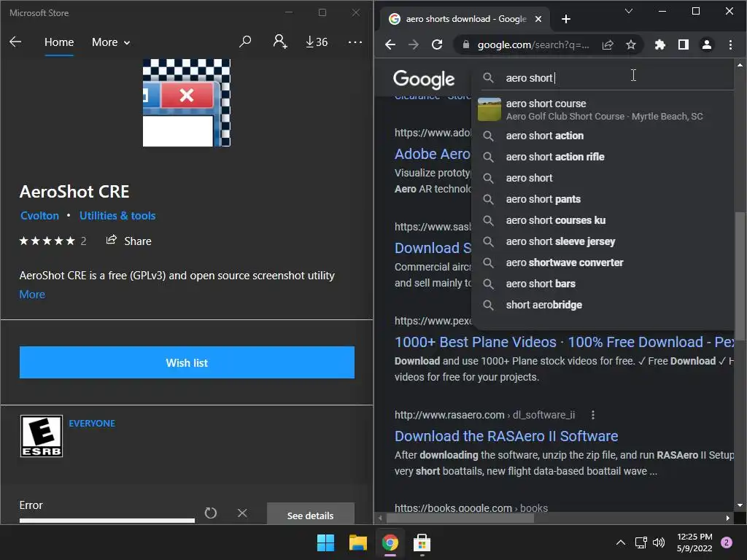The height and width of the screenshot is (560, 747).
Task: Select suggestion short aerobridge
Action: [x=604, y=305]
